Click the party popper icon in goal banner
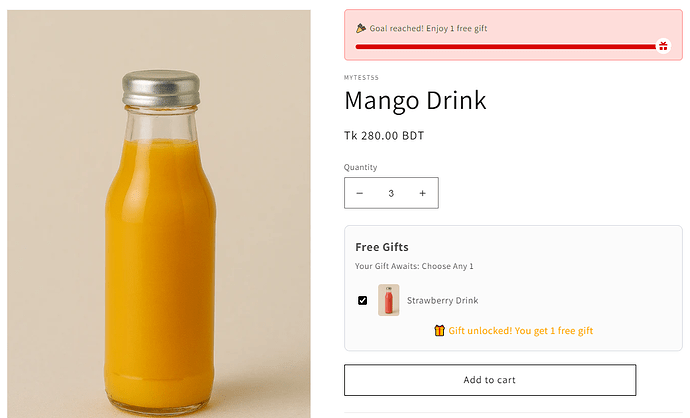The height and width of the screenshot is (418, 690). tap(361, 28)
